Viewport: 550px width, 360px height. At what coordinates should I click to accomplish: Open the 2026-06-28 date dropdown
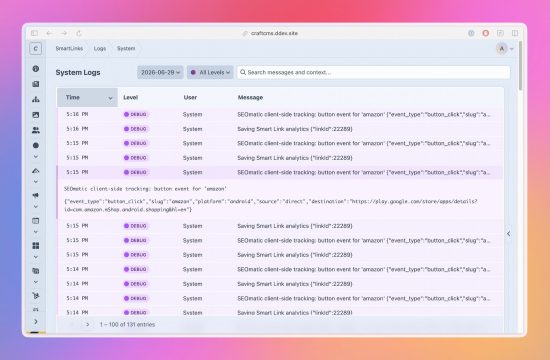coord(160,72)
